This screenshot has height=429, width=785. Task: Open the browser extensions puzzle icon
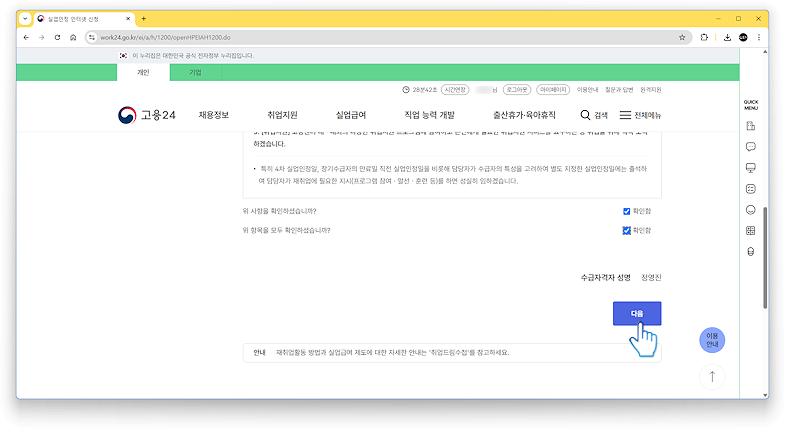click(x=704, y=38)
